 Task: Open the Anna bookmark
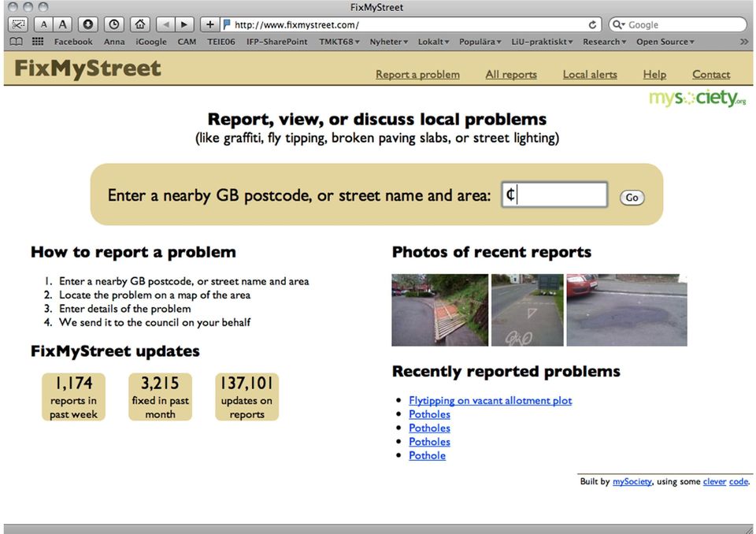tap(114, 42)
